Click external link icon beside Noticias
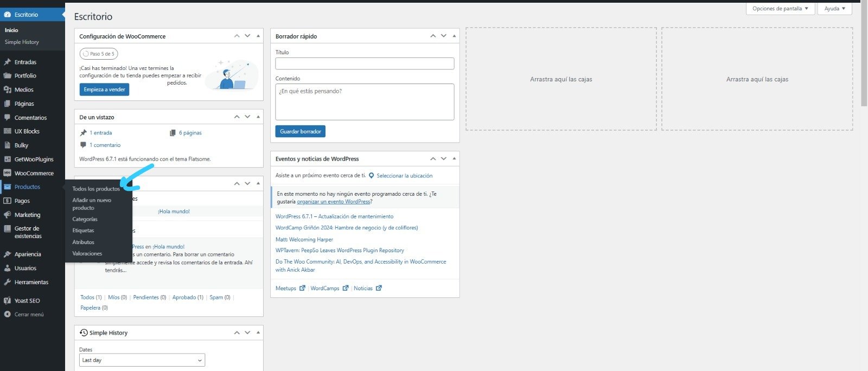This screenshot has height=371, width=868. coord(379,288)
